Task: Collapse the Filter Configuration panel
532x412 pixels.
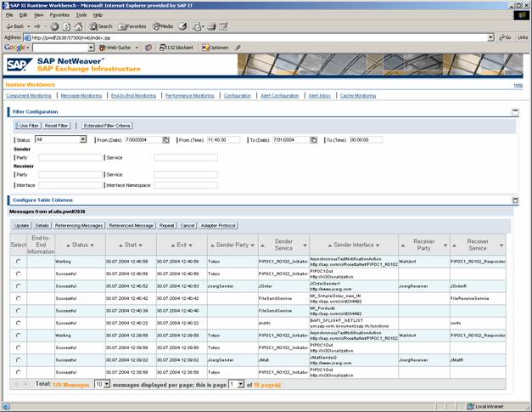Action: 515,112
